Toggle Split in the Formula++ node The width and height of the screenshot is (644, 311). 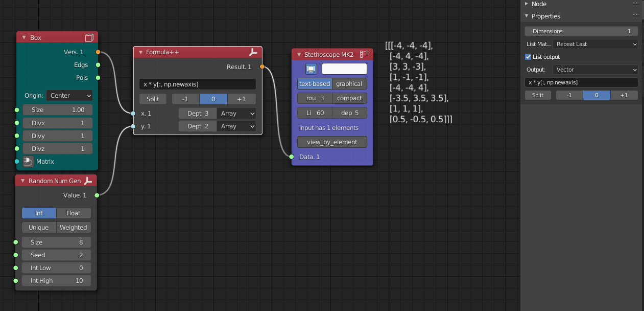pyautogui.click(x=153, y=99)
